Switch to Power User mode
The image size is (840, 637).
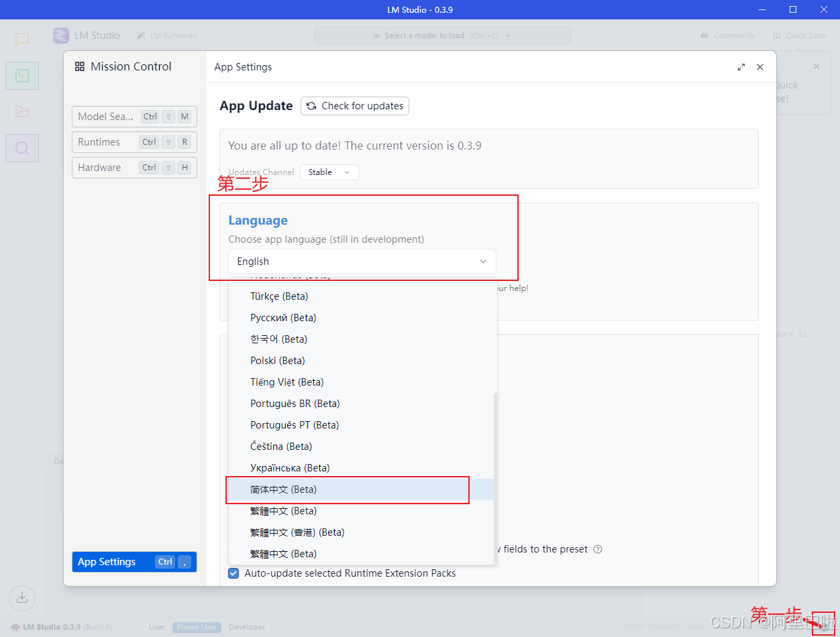pyautogui.click(x=197, y=627)
